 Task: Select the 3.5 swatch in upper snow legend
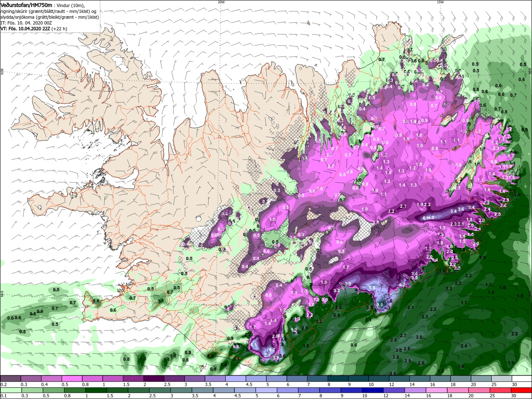215,379
